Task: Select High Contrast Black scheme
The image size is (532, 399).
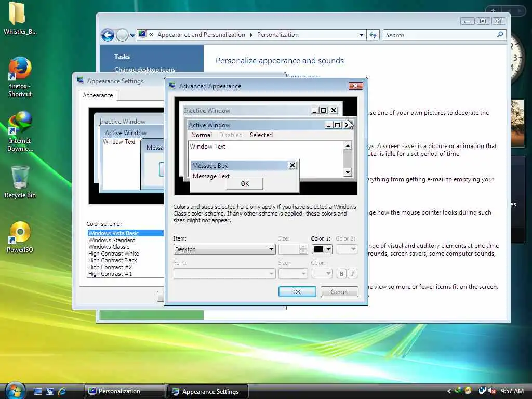Action: (x=126, y=260)
